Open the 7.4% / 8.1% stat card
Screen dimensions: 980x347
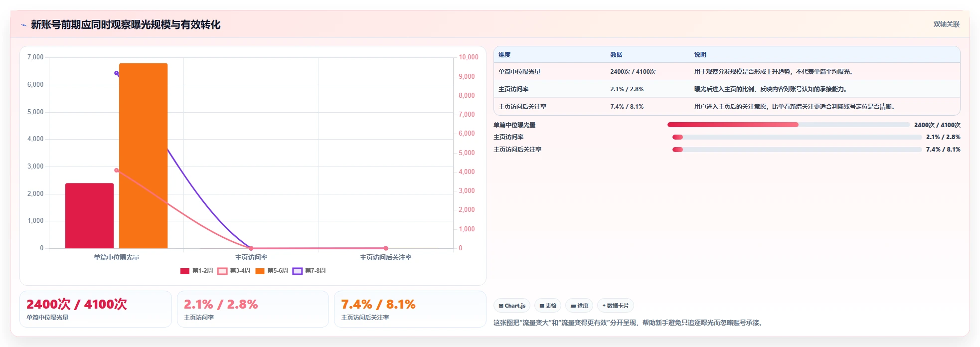(x=410, y=309)
